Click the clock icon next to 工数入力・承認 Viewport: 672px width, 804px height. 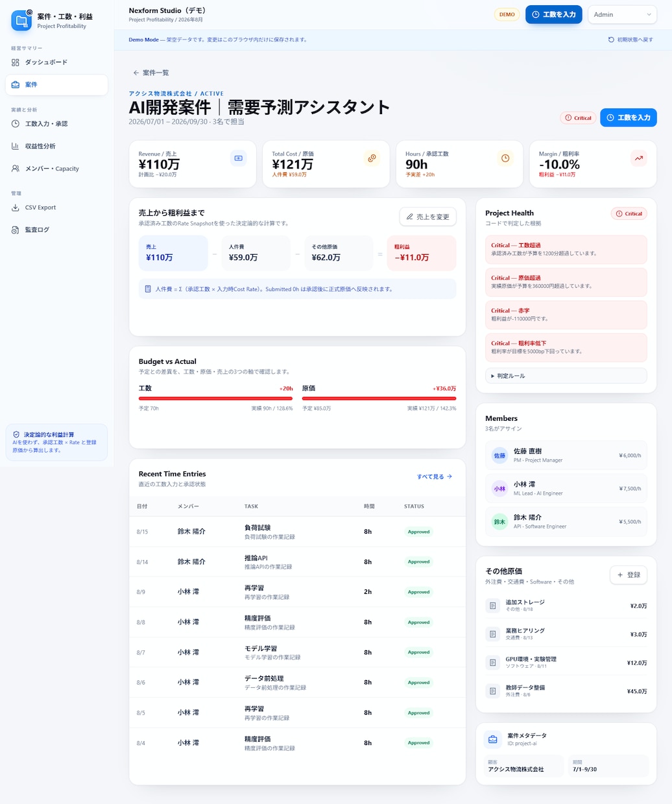[16, 124]
